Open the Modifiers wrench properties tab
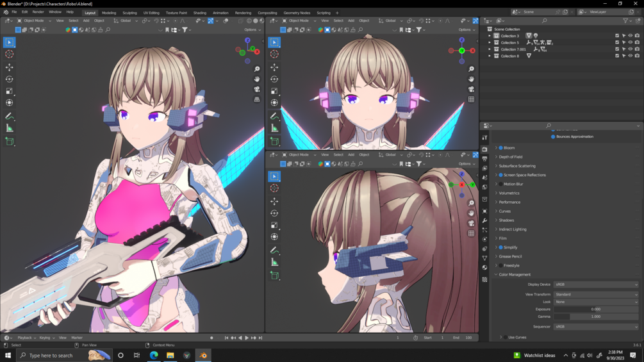 484,220
